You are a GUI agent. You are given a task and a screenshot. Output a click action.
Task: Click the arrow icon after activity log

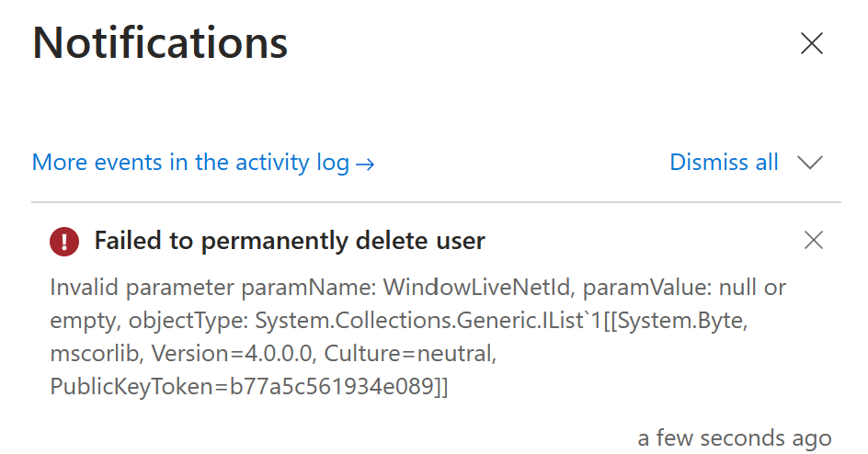click(365, 165)
